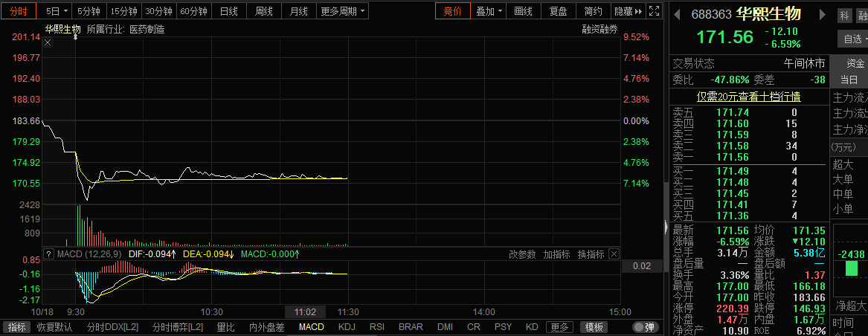This screenshot has height=336, width=868.
Task: Click the 融 badge next to stock name
Action: [862, 16]
